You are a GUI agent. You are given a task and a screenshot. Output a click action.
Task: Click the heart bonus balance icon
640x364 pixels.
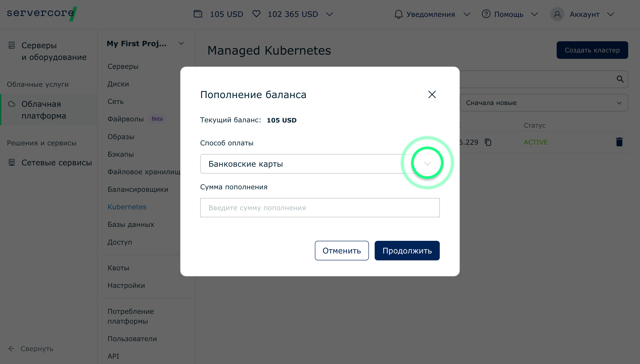click(x=256, y=14)
